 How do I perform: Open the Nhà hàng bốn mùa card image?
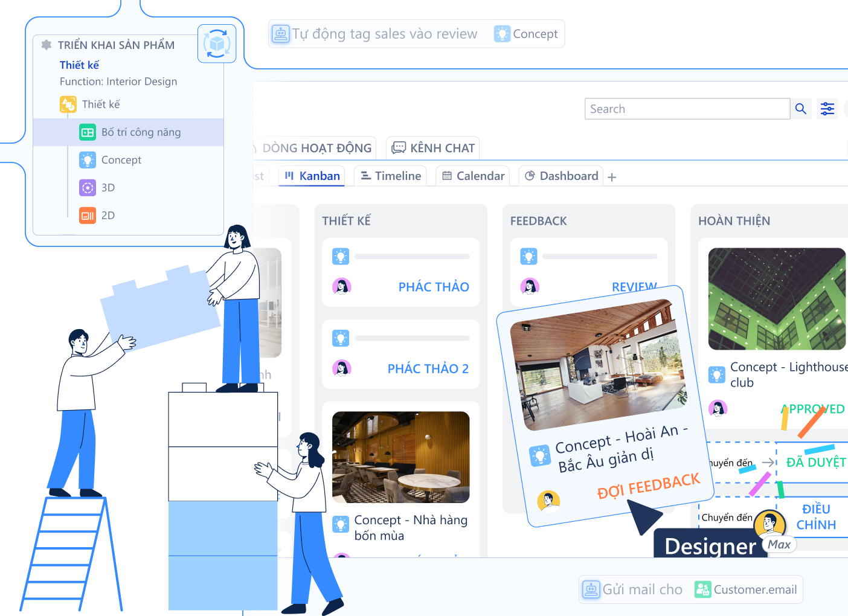pyautogui.click(x=400, y=457)
